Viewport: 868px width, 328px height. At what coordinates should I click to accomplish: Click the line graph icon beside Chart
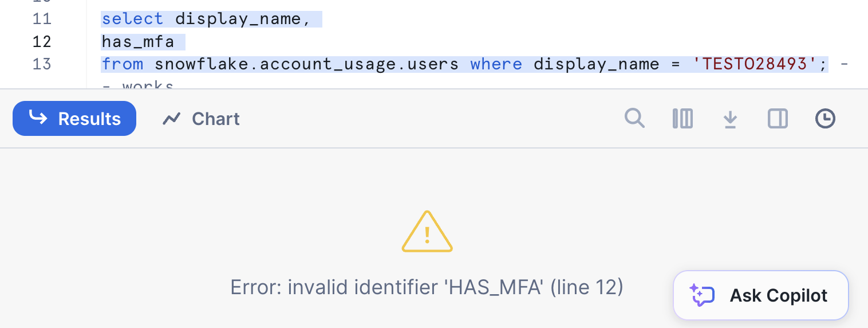pos(172,119)
